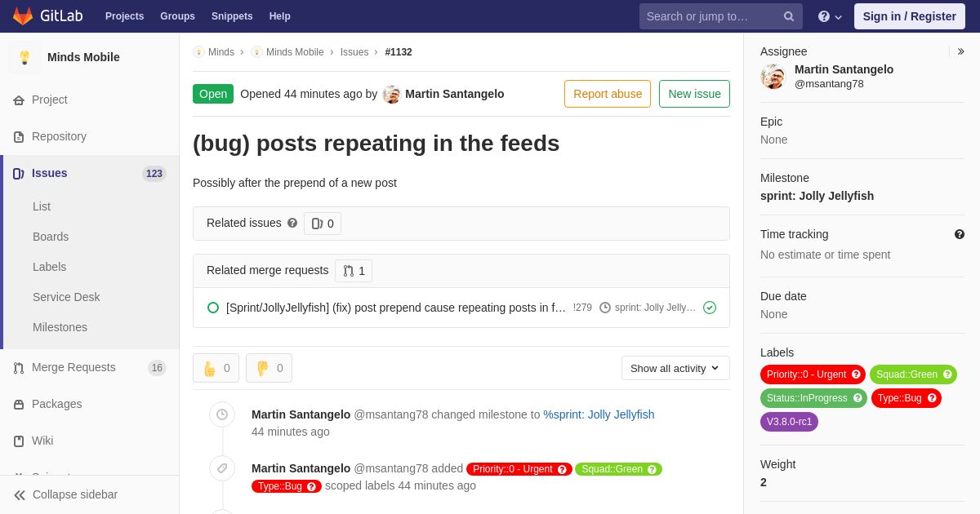Open the related merge request post prepend fix

click(396, 308)
